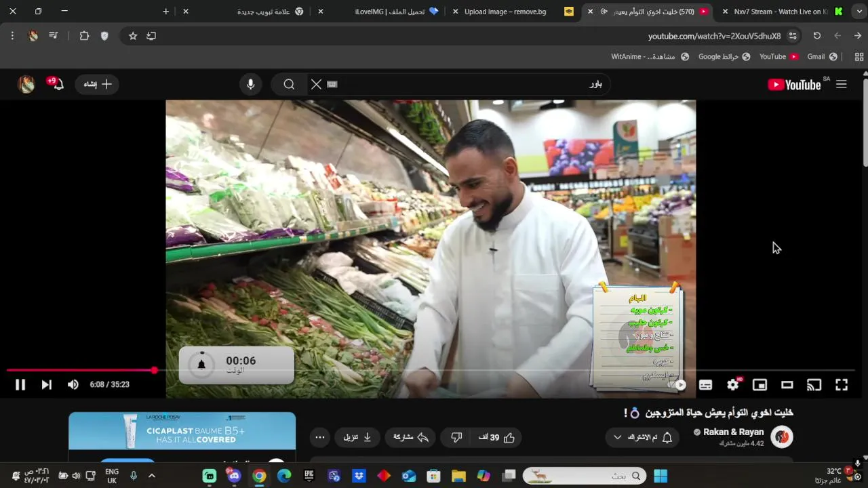The width and height of the screenshot is (868, 488).
Task: Switch to the Nxv7 Stream tab
Action: click(x=783, y=12)
